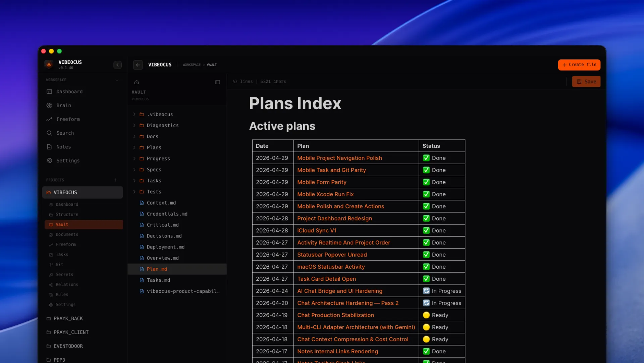Collapse the left sidebar with the chevron button
Image resolution: width=644 pixels, height=363 pixels.
(117, 65)
